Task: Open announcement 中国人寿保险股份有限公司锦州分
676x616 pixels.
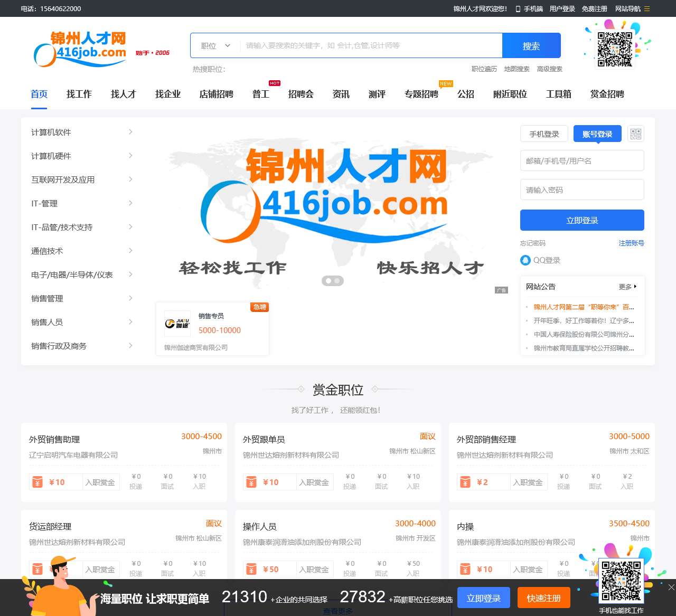Action: point(584,334)
